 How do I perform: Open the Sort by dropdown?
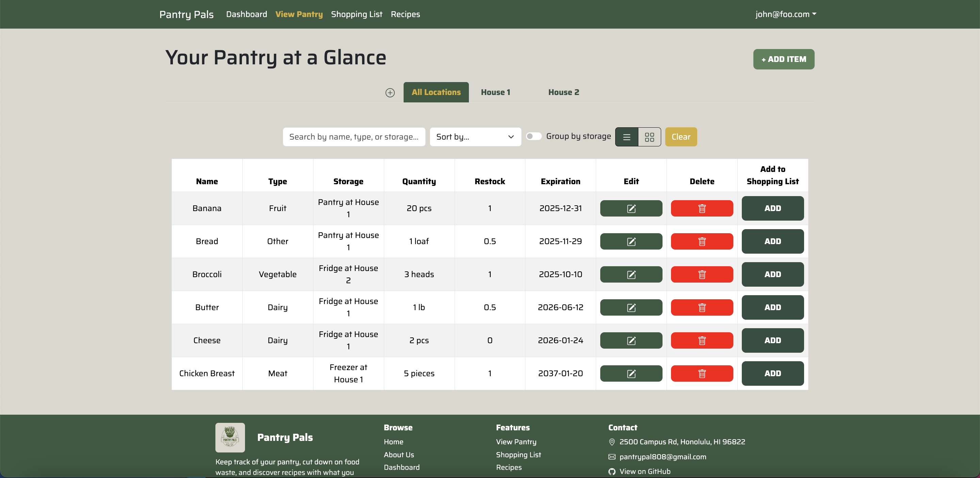click(x=475, y=137)
